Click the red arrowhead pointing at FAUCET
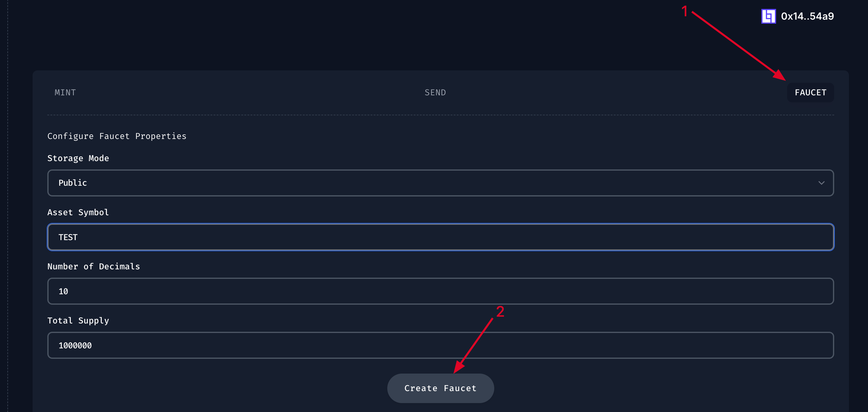Image resolution: width=868 pixels, height=412 pixels. (x=780, y=76)
